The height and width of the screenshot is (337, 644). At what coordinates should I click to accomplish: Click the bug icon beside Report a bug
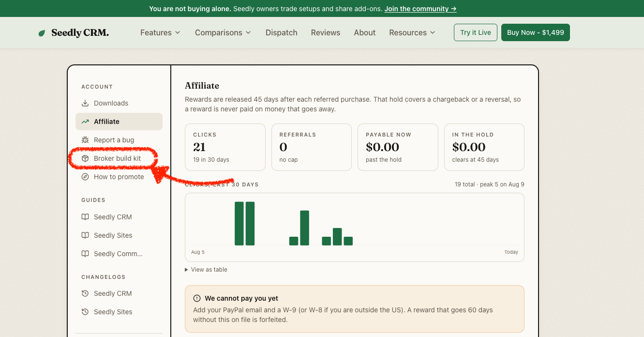click(85, 140)
